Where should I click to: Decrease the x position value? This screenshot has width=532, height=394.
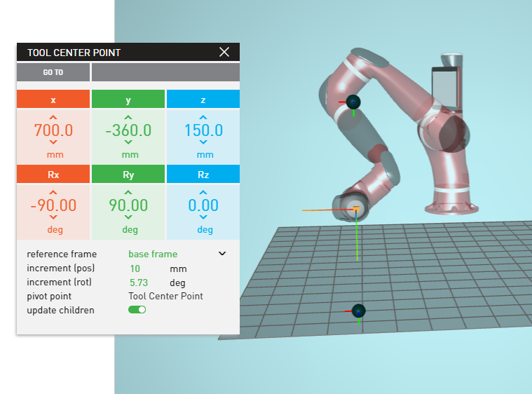click(x=53, y=142)
